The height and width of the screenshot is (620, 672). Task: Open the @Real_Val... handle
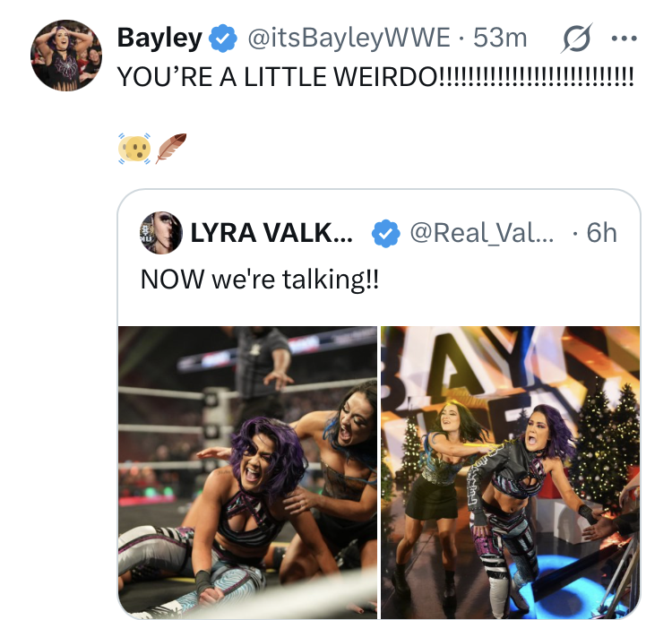click(482, 233)
